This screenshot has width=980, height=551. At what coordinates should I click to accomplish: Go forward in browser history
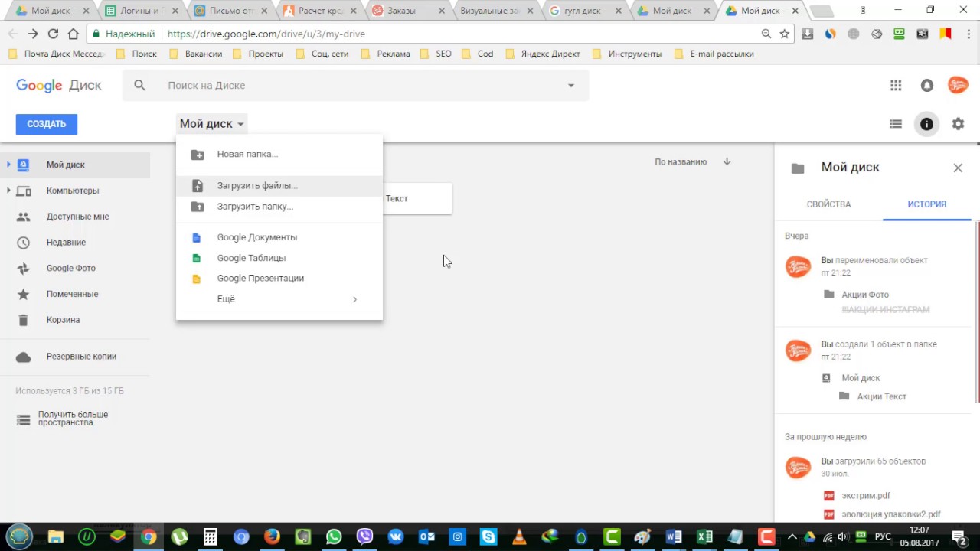click(33, 34)
